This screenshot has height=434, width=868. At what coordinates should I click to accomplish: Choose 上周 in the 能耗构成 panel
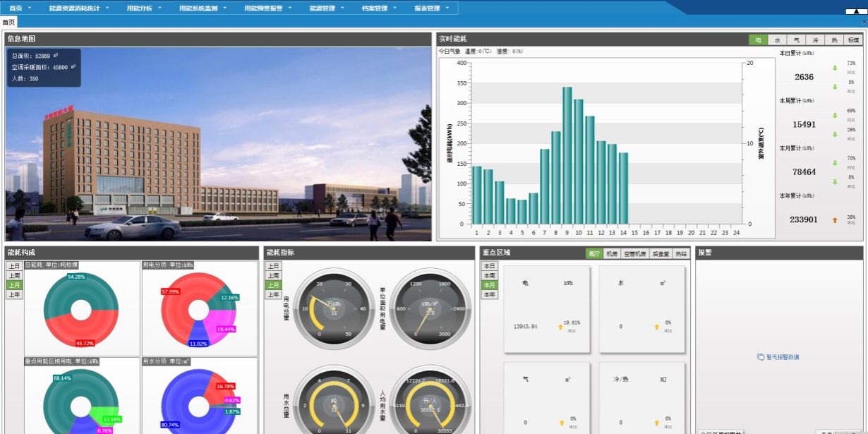(x=14, y=276)
